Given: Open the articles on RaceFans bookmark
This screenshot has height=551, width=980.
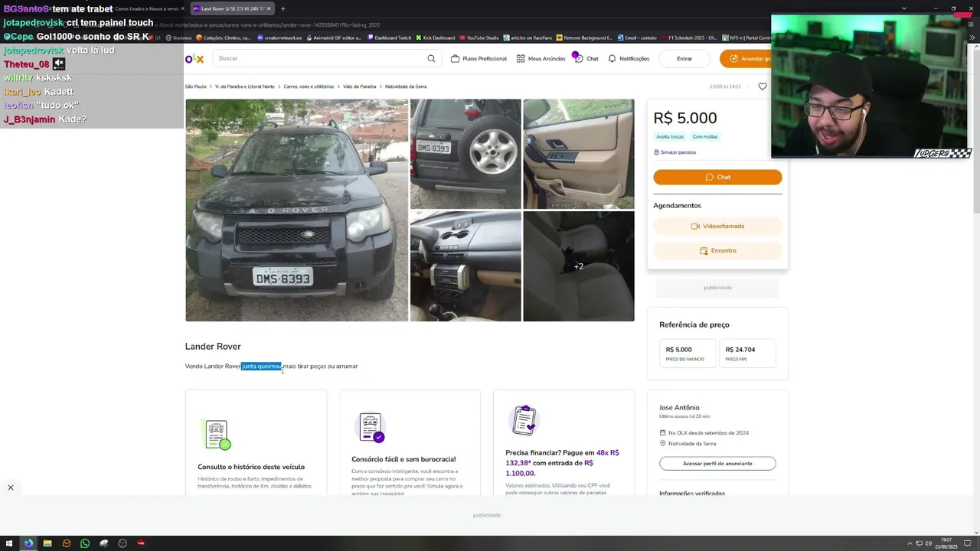Looking at the screenshot, I should coord(528,37).
